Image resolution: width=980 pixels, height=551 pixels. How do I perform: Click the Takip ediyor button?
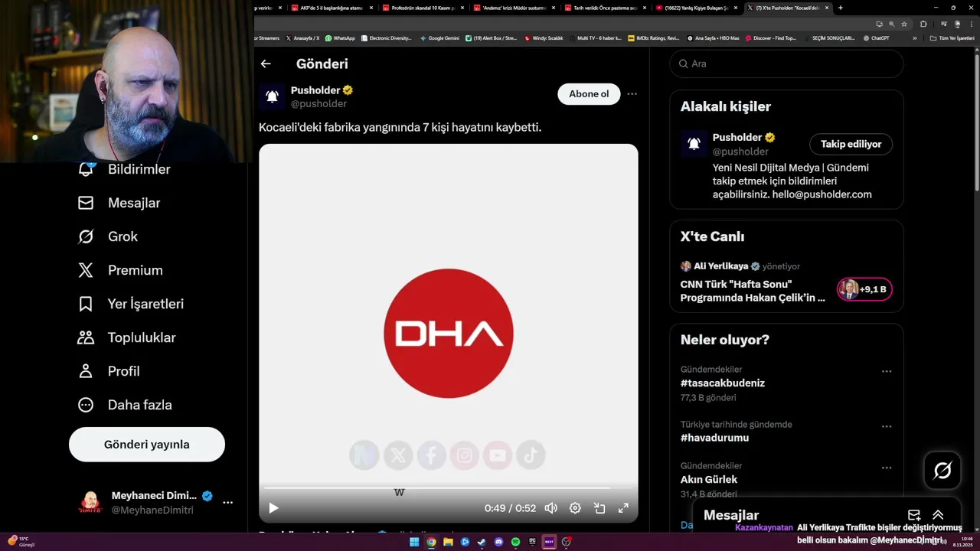851,144
